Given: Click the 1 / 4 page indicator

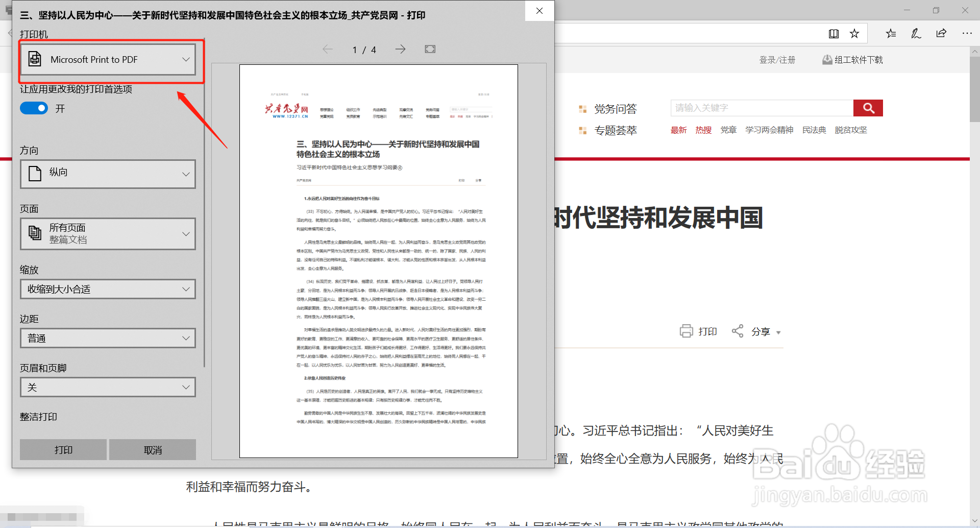Looking at the screenshot, I should click(x=364, y=50).
